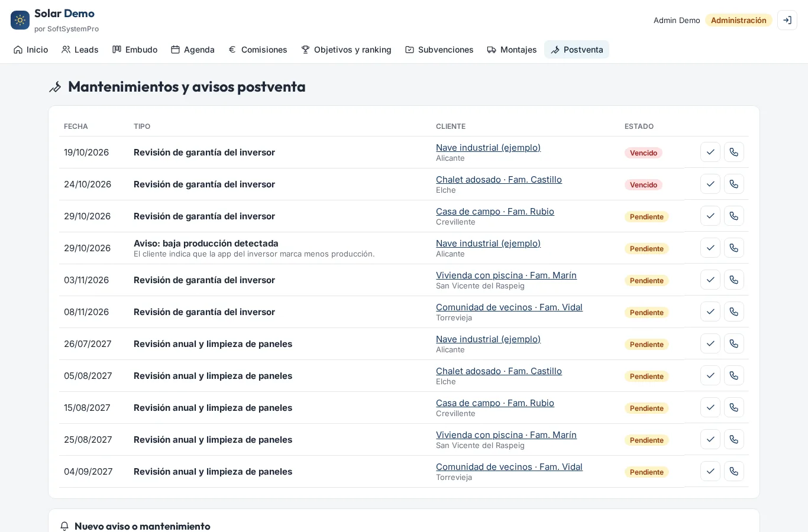808x532 pixels.
Task: Mark the 08/11/2026 Fam. Vidal revision done
Action: 710,312
